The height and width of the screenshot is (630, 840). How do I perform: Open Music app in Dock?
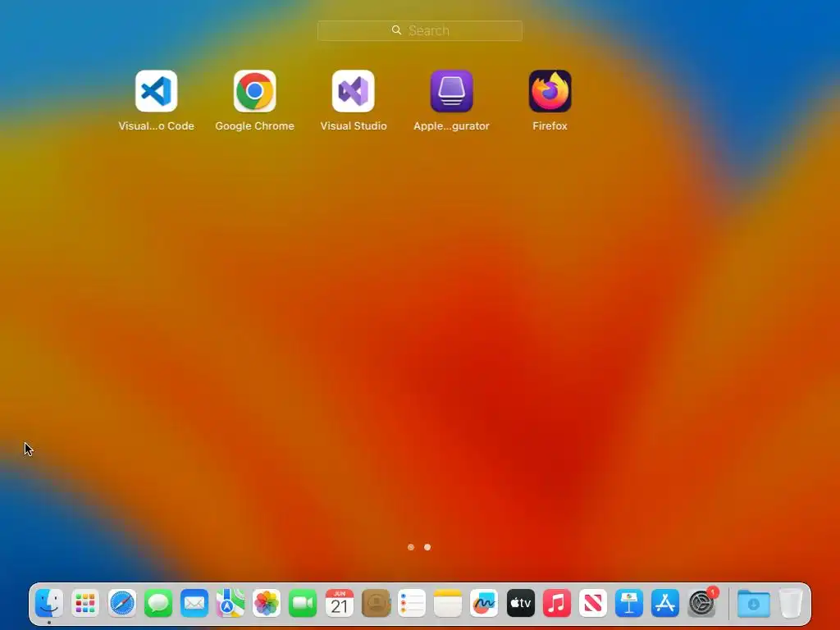[x=557, y=603]
